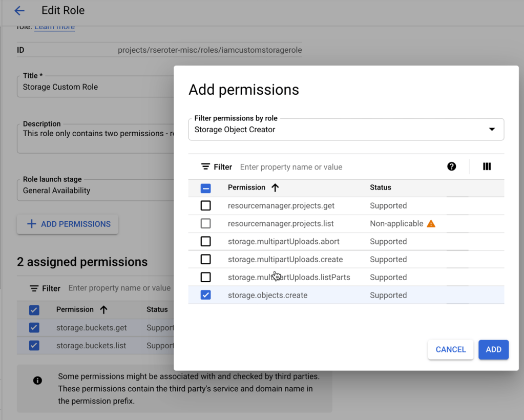Open the filter help question mark icon
Screen dimensions: 524x420
click(451, 166)
